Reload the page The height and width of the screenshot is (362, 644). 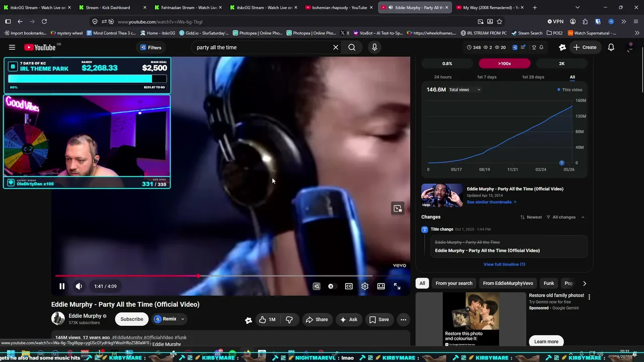[44, 22]
